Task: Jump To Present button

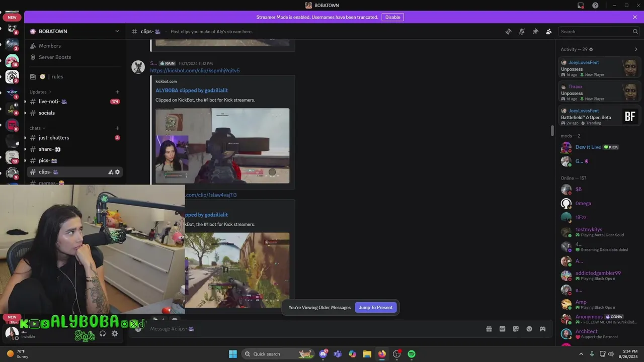Action: 375,307
